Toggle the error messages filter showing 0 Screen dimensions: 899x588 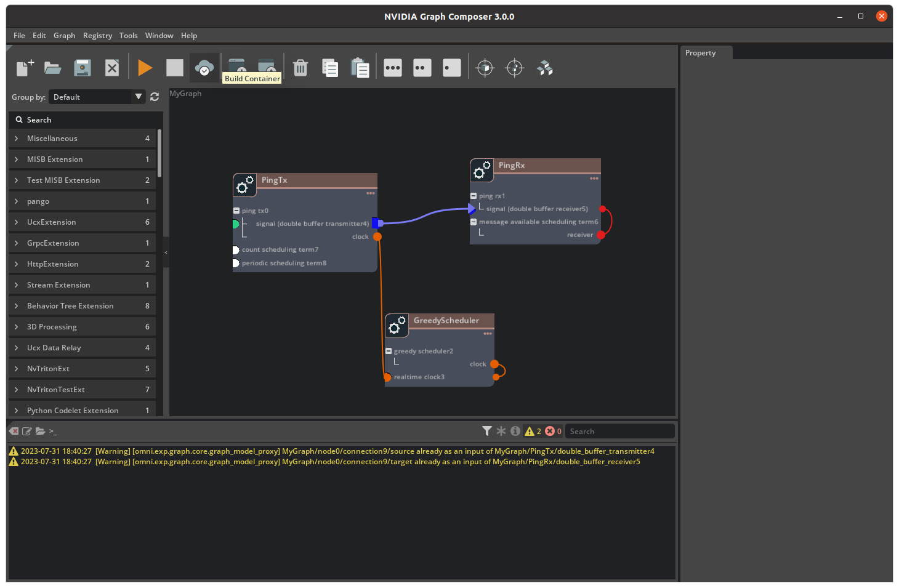pyautogui.click(x=554, y=431)
